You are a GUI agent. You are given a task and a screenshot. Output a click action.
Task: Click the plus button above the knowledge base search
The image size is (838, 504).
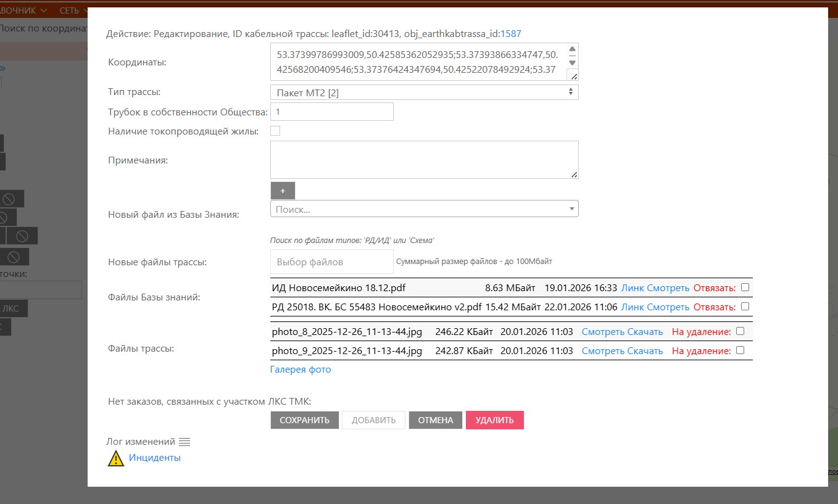click(283, 191)
